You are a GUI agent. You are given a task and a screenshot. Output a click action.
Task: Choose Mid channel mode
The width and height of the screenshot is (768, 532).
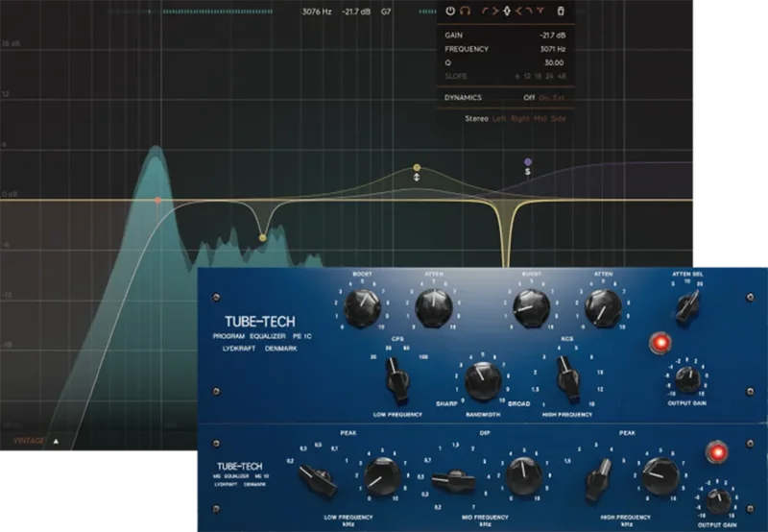[x=540, y=118]
